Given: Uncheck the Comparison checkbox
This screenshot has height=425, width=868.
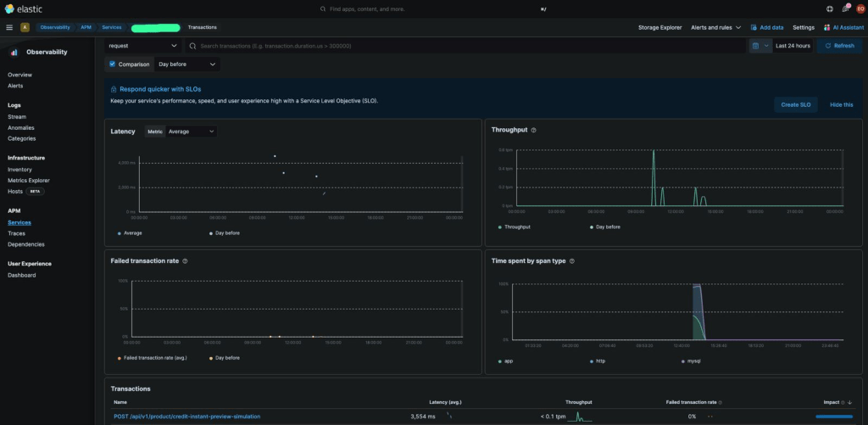Looking at the screenshot, I should (x=113, y=64).
